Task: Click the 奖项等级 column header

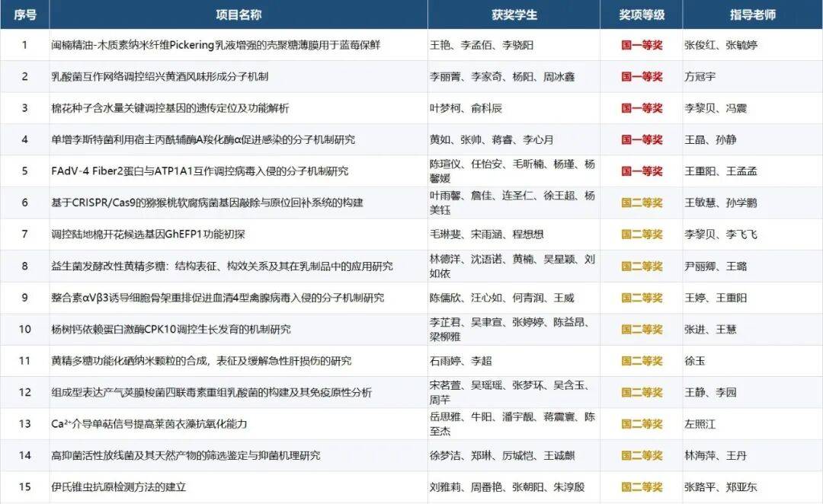Action: pos(642,14)
